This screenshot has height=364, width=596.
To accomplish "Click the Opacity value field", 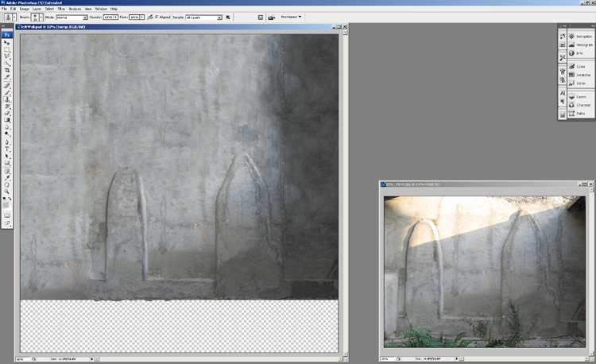I will tap(108, 16).
